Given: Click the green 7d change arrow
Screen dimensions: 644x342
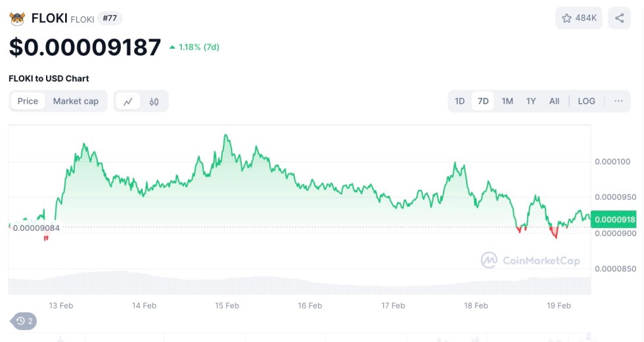Looking at the screenshot, I should coord(172,47).
